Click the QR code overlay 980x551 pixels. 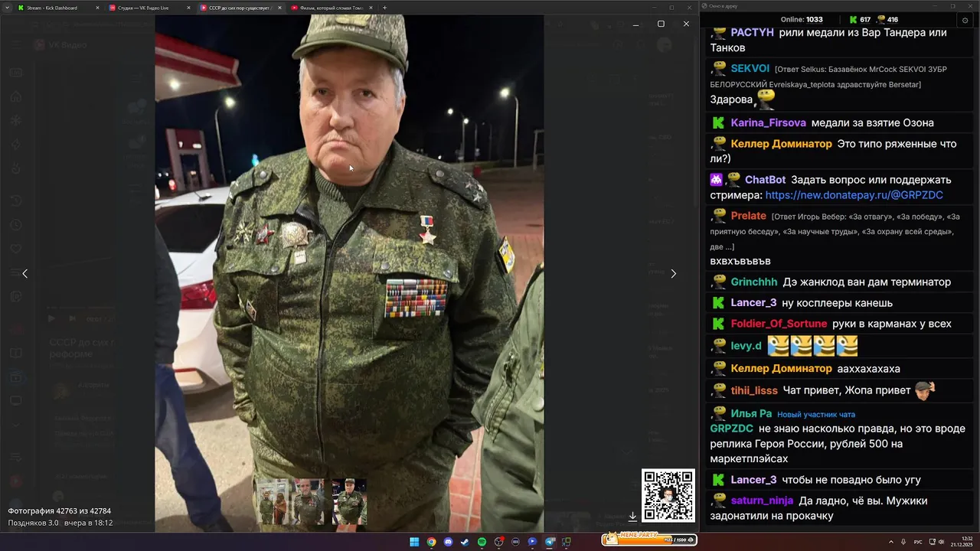pyautogui.click(x=668, y=495)
